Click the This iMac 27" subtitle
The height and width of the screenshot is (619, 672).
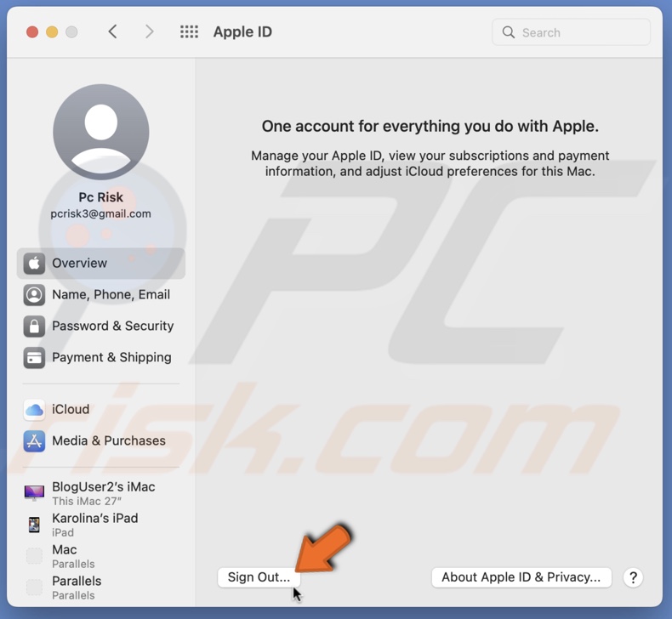[87, 501]
